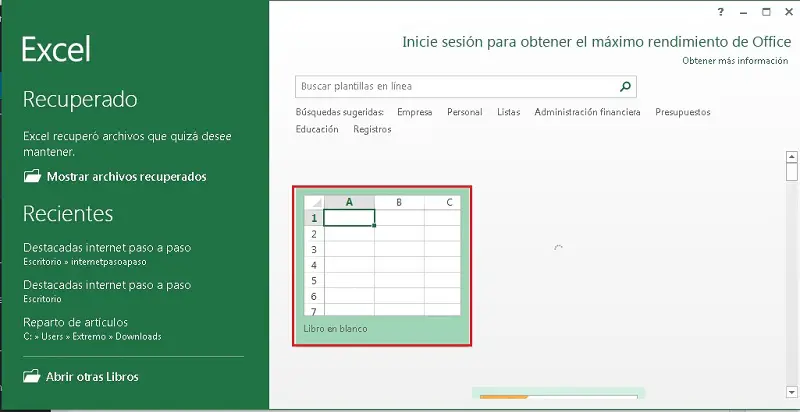Click the vertical scrollbar thumb
The width and height of the screenshot is (800, 412).
pyautogui.click(x=791, y=172)
